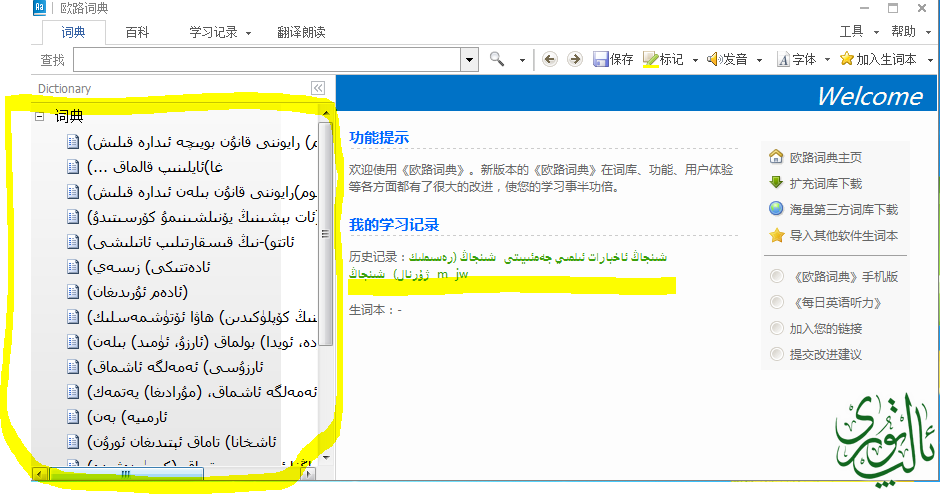Image resolution: width=940 pixels, height=494 pixels.
Task: Open the 提交改进建议 link
Action: [x=825, y=354]
